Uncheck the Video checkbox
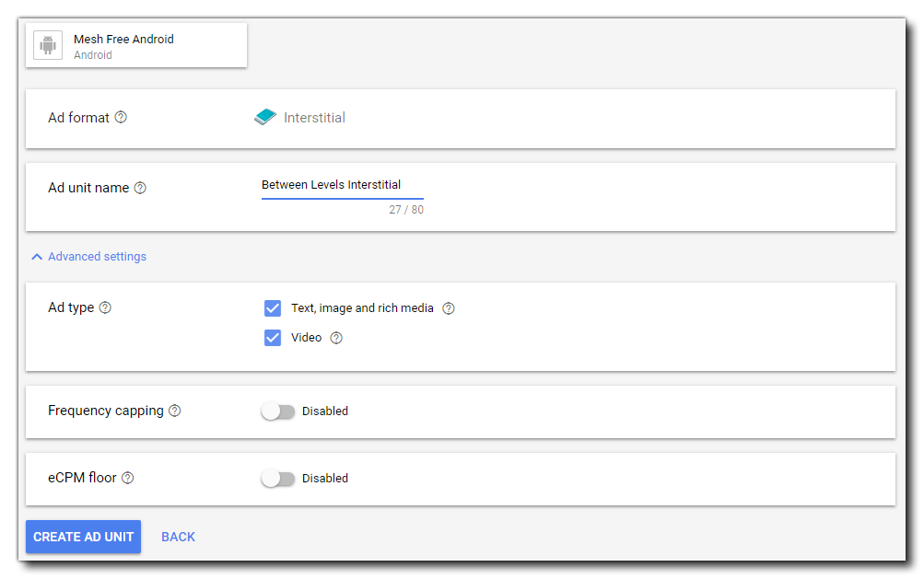The width and height of the screenshot is (924, 579). tap(273, 338)
